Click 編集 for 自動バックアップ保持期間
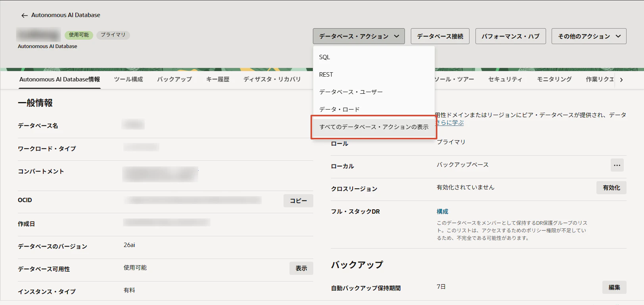Screen dimensions: 644x305 pos(614,288)
